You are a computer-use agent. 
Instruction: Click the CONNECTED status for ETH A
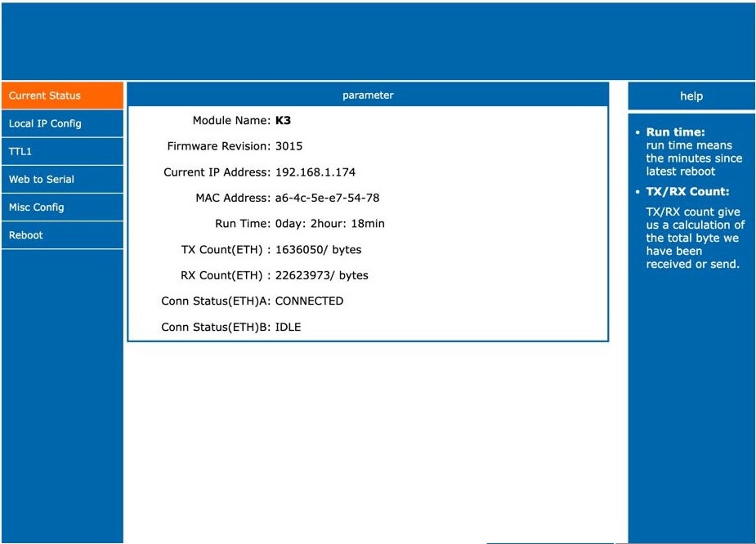click(309, 301)
